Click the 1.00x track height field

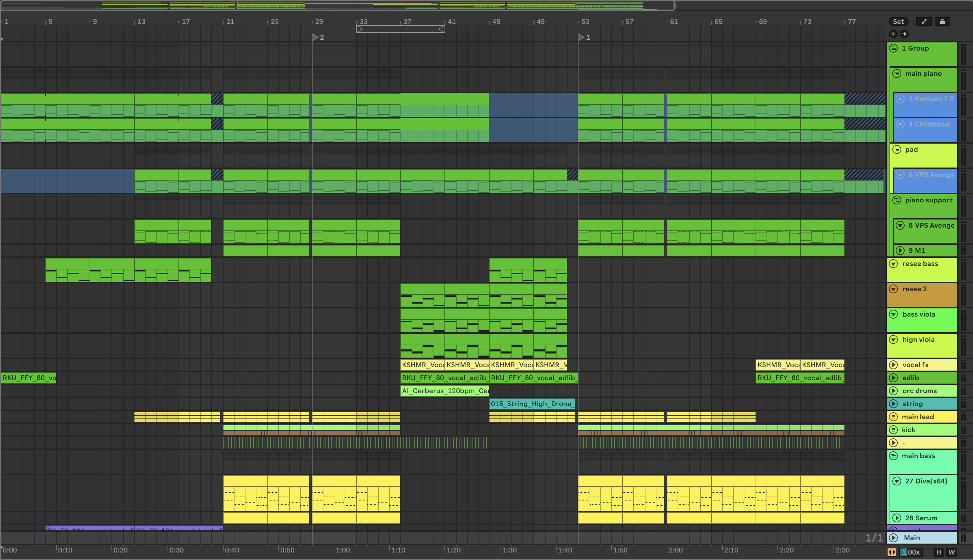point(910,552)
